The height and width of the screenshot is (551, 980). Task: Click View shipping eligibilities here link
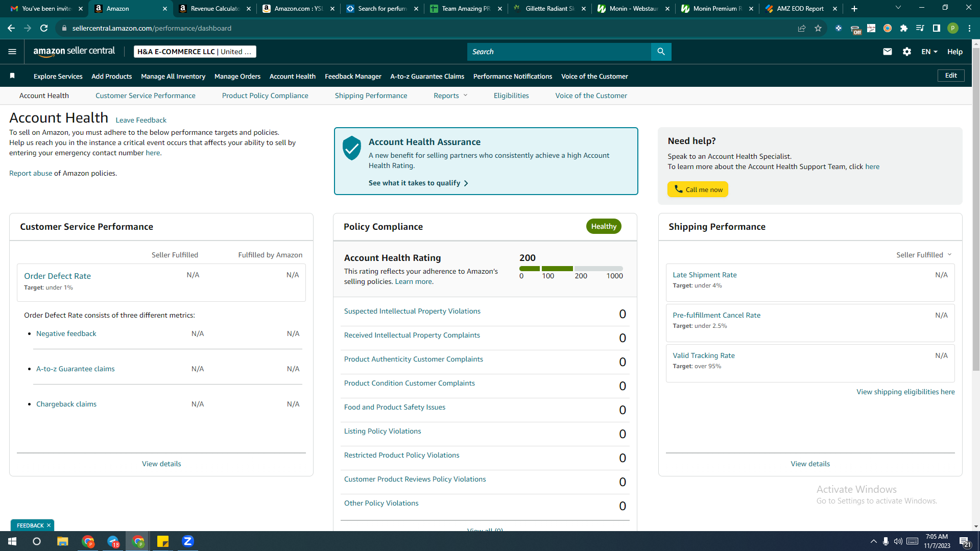pos(905,392)
